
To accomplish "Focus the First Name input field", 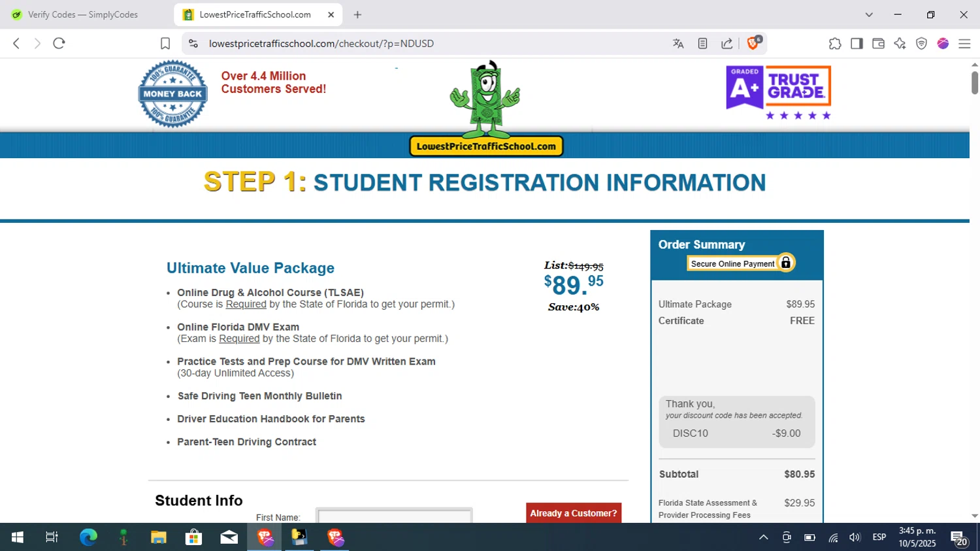I will 394,516.
